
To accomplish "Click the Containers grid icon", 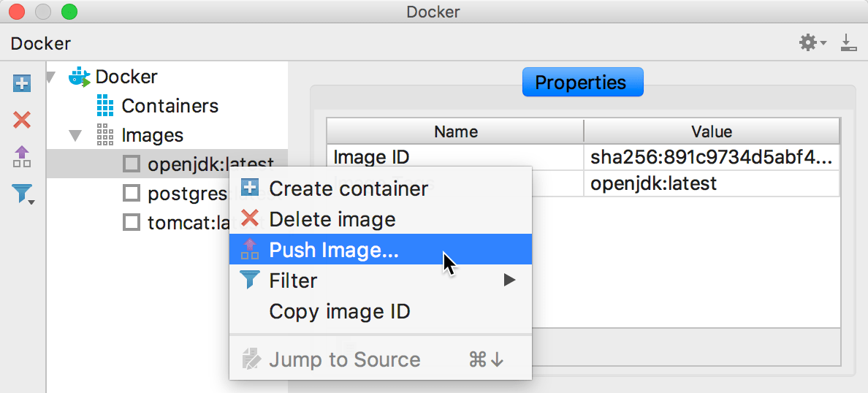I will pyautogui.click(x=105, y=106).
